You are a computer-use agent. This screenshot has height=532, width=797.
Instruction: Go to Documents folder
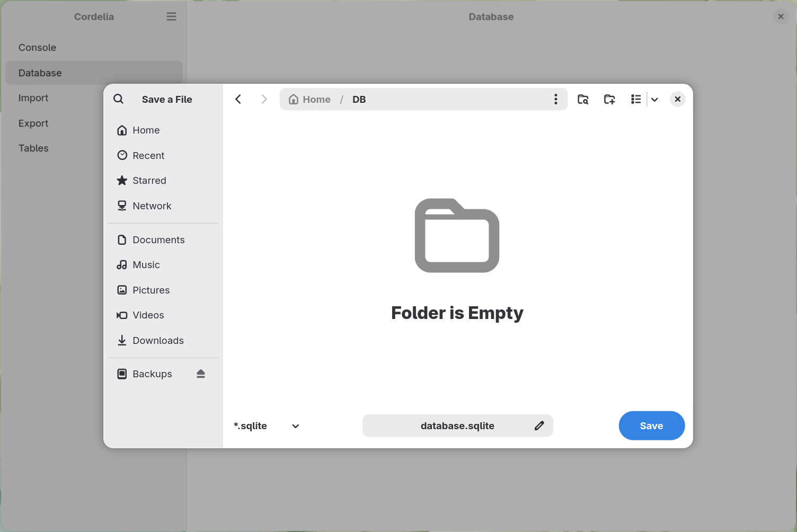(163, 240)
